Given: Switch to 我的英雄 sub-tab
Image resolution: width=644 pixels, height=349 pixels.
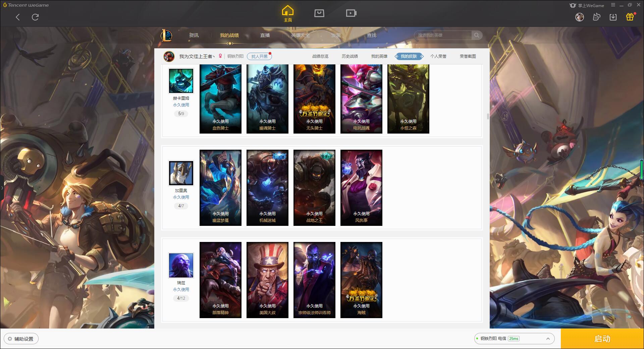Looking at the screenshot, I should (379, 56).
